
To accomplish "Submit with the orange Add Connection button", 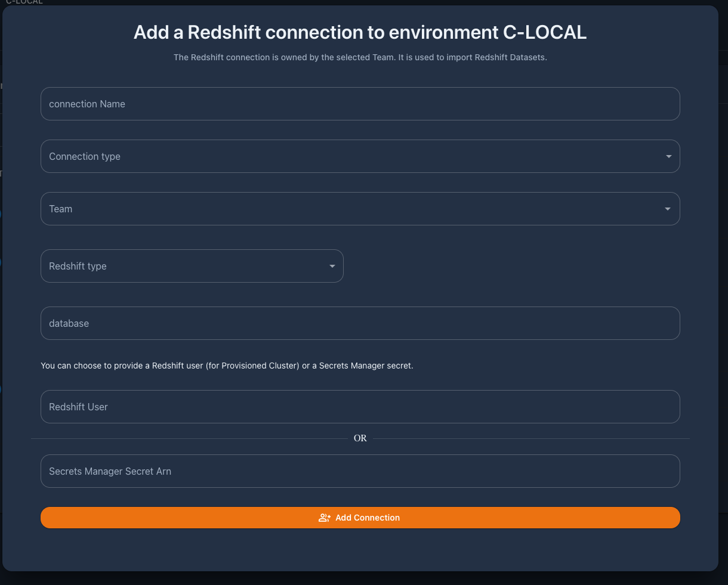I will pos(360,518).
